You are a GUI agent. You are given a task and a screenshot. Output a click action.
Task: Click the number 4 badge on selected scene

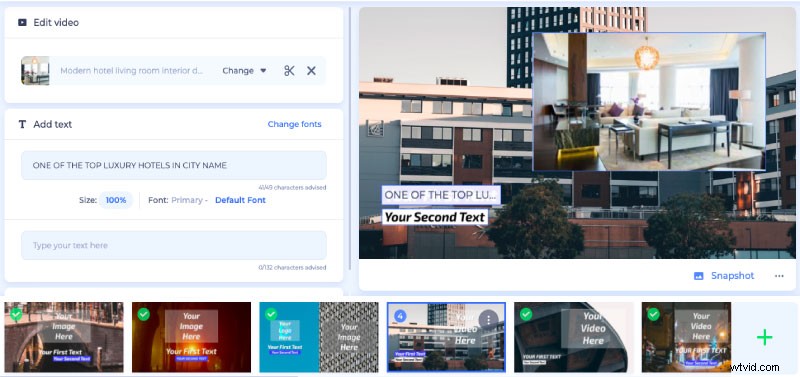point(400,316)
